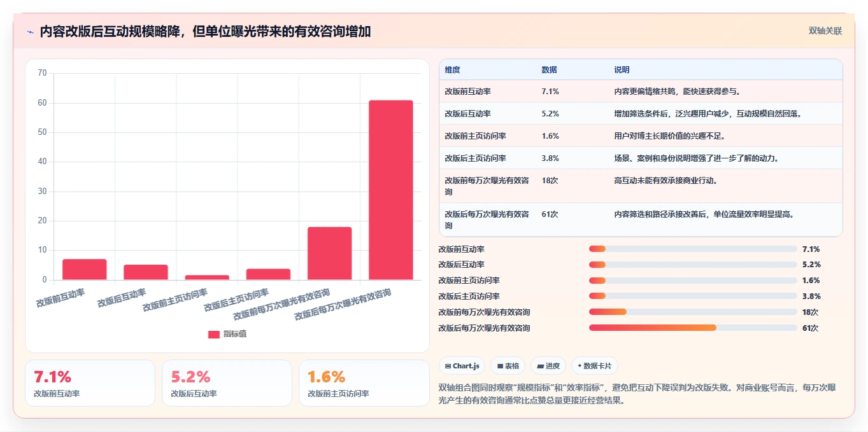Click the 维度 table column header

point(452,70)
